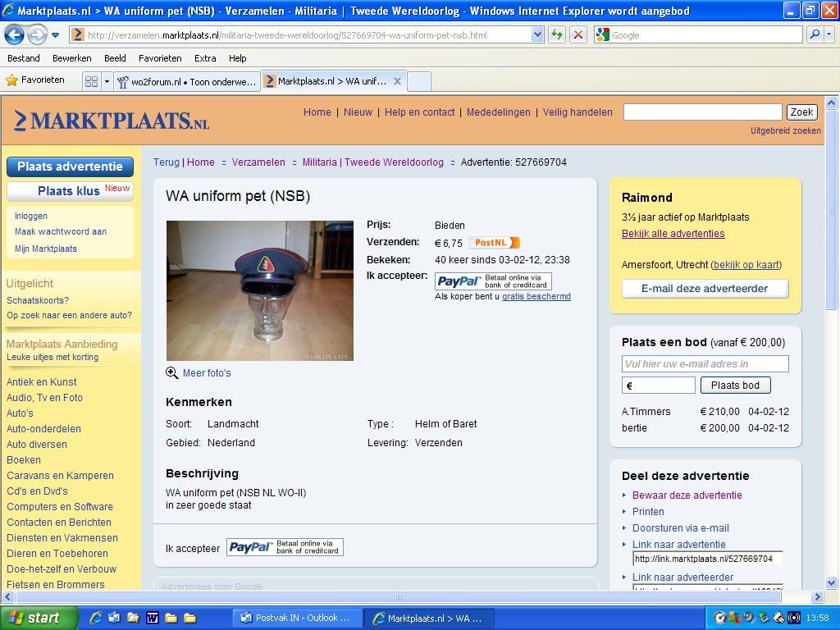Click the magnifier icon beside Meer foto's
The image size is (840, 630).
click(x=171, y=372)
